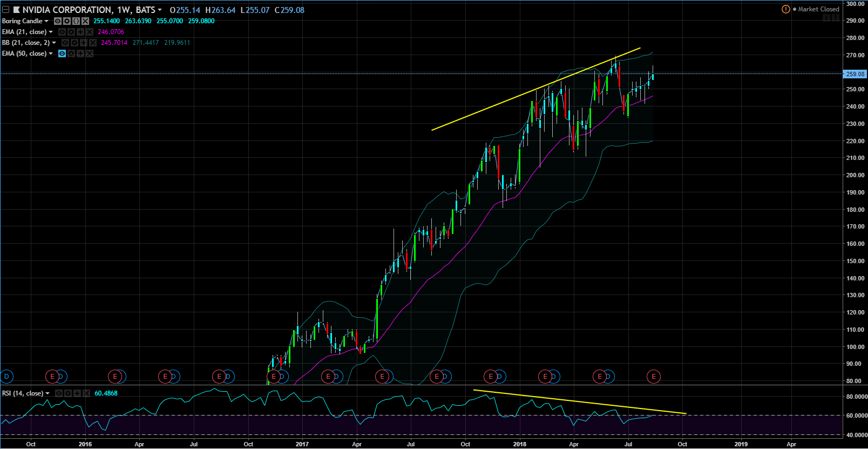868x449 pixels.
Task: Click the pane up-arrow button under Market Closed
Action: 836,18
